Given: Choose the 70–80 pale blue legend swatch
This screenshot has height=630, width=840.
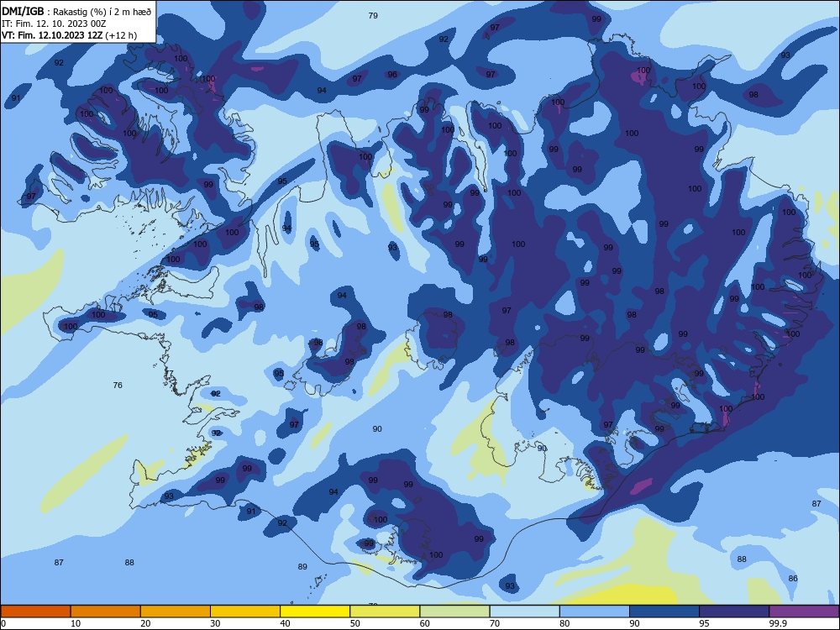Looking at the screenshot, I should point(525,612).
